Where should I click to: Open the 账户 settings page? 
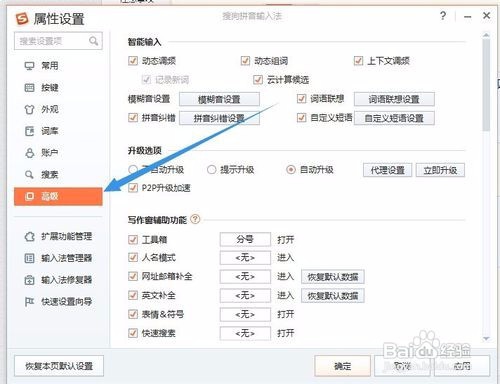pos(58,153)
